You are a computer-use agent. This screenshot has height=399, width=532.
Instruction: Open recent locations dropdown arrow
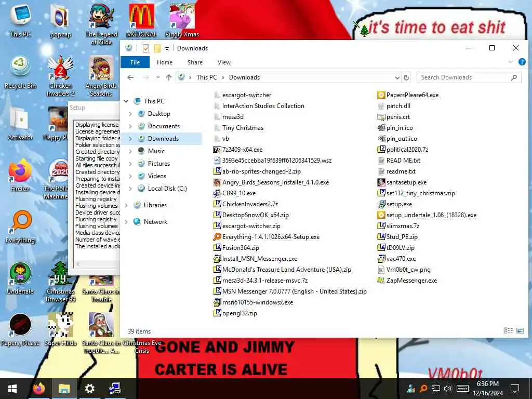158,77
